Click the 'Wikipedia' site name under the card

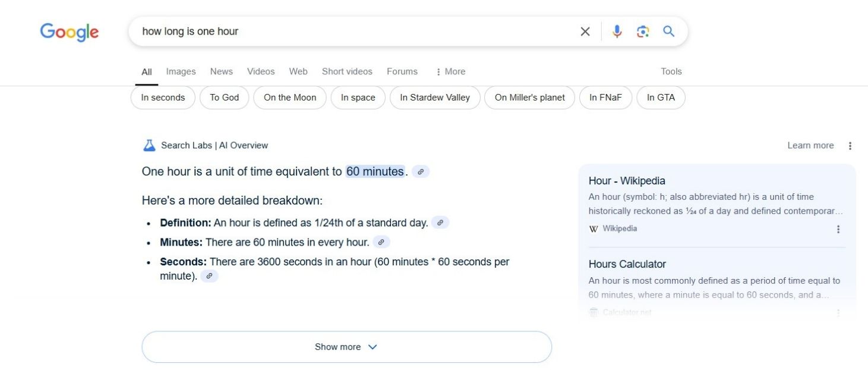[x=620, y=229]
